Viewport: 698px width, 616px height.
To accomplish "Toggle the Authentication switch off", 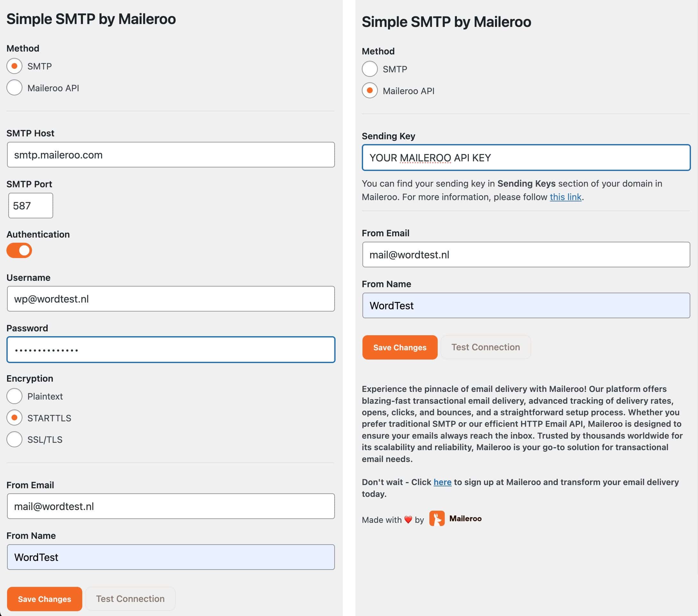I will tap(19, 250).
